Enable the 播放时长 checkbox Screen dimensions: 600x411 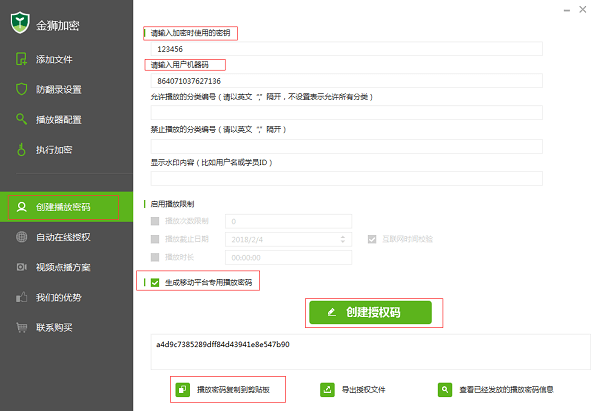(x=155, y=257)
